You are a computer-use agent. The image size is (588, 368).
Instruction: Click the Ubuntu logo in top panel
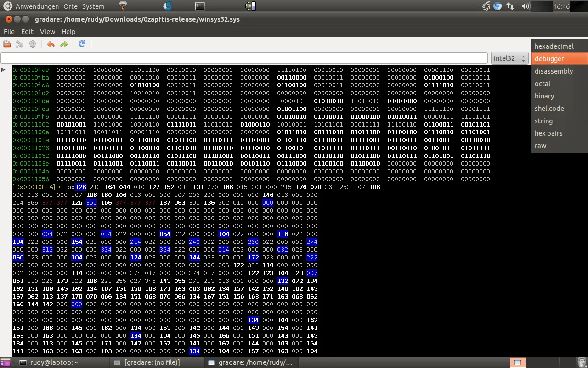[8, 6]
